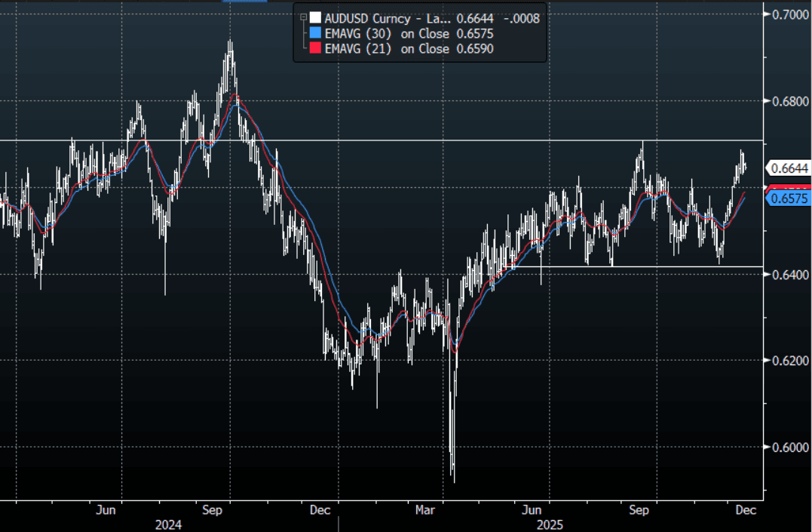Collapse the legend tree using minus box
This screenshot has height=532, width=812.
coord(303,18)
